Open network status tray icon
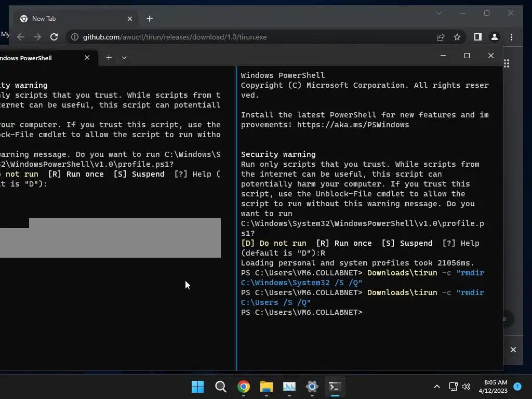This screenshot has height=399, width=532. click(x=453, y=387)
